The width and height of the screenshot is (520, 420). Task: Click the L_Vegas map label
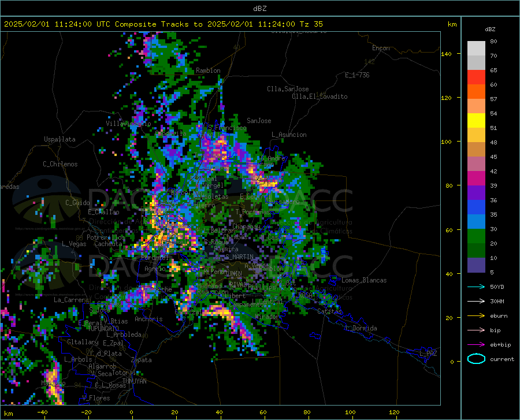coord(74,244)
